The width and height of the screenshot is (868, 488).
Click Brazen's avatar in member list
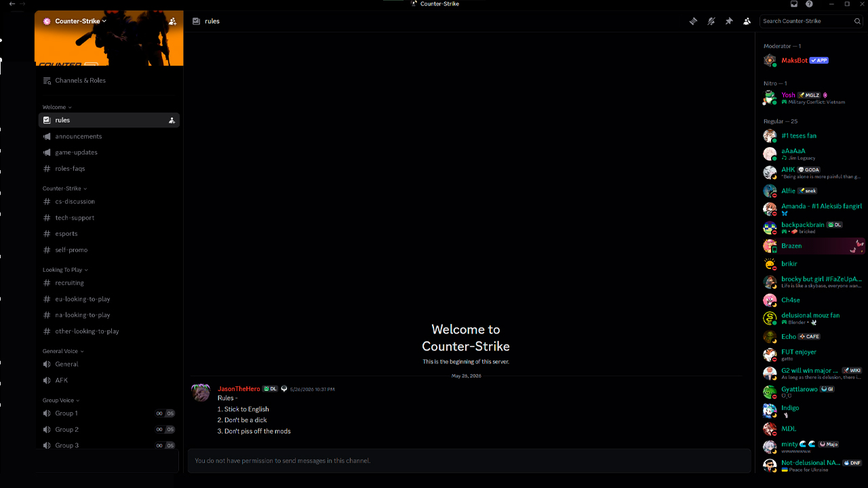coord(770,246)
